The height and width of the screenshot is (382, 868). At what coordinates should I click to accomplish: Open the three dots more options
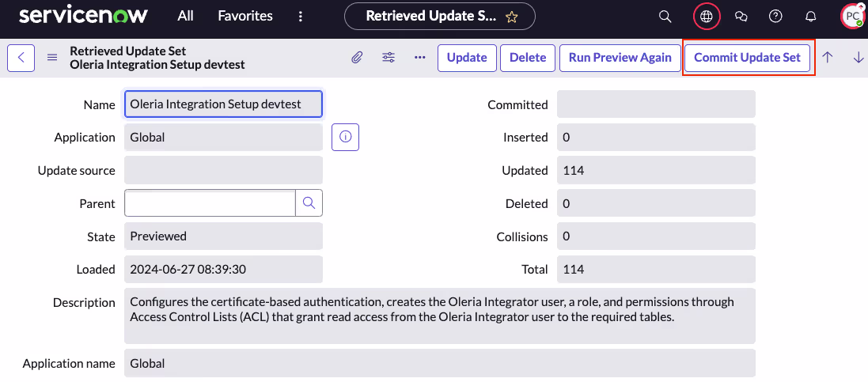click(x=419, y=58)
